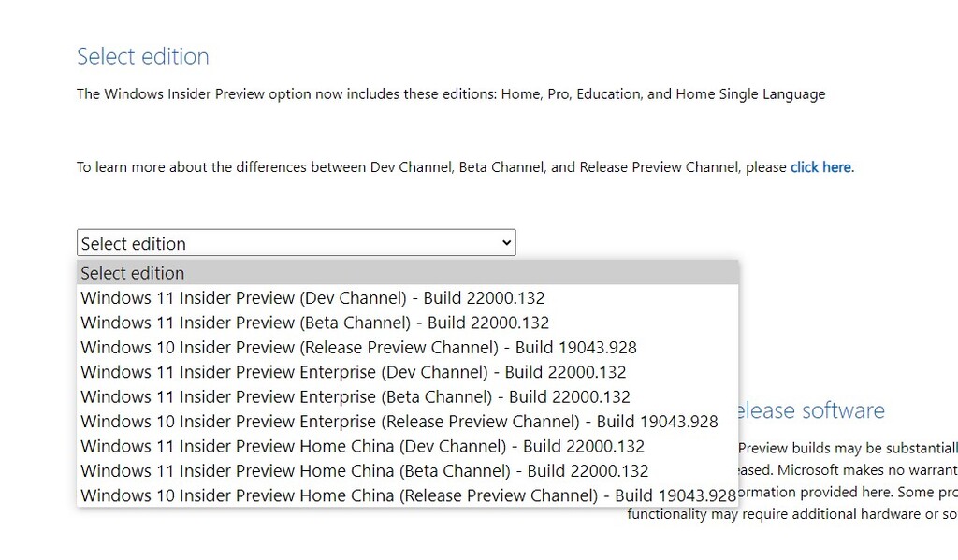Select Windows 11 Home China Beta Channel
Viewport: 958px width, 560px height.
[363, 470]
